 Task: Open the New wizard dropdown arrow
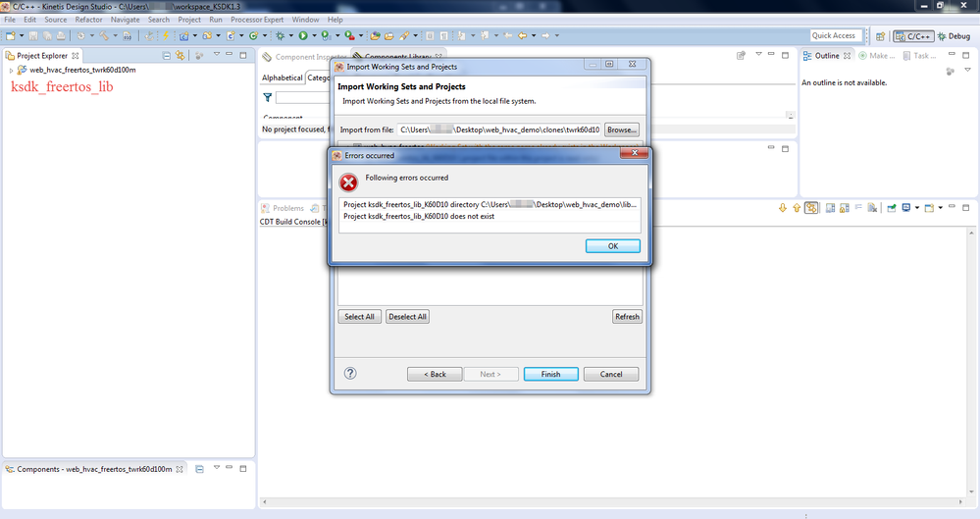[22, 36]
